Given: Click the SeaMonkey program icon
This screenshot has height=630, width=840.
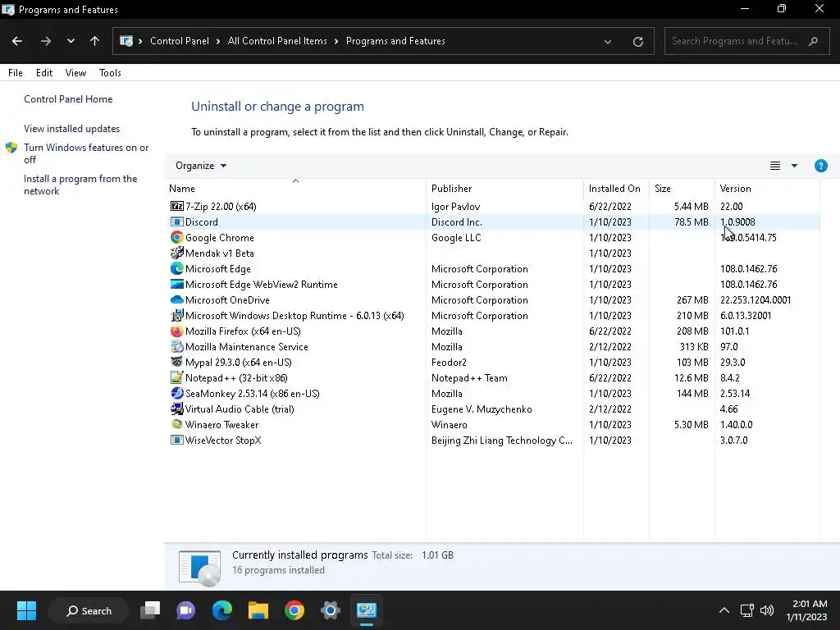Looking at the screenshot, I should [x=177, y=393].
